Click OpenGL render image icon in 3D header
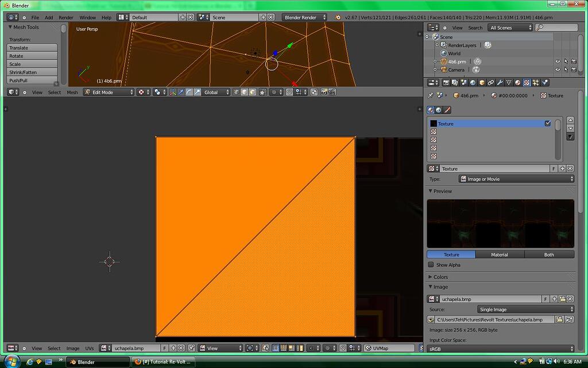Image resolution: width=588 pixels, height=368 pixels. pyautogui.click(x=324, y=92)
